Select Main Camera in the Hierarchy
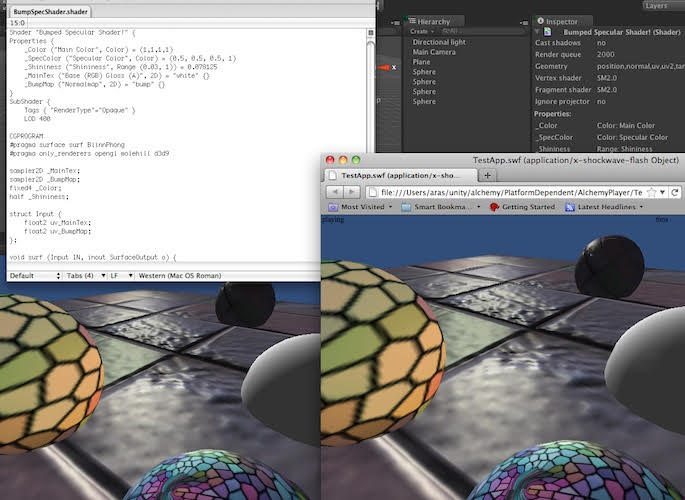Viewport: 685px width, 500px height. 434,52
